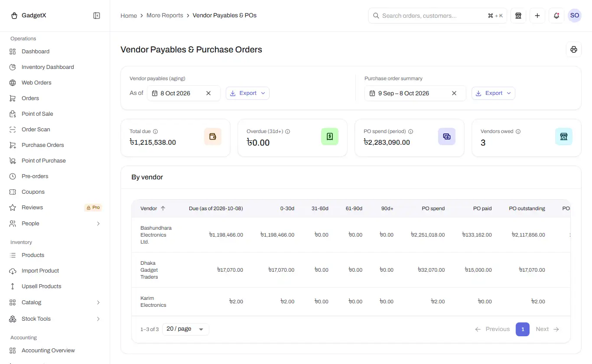592x364 pixels.
Task: Select page 1 in pagination
Action: [523, 329]
